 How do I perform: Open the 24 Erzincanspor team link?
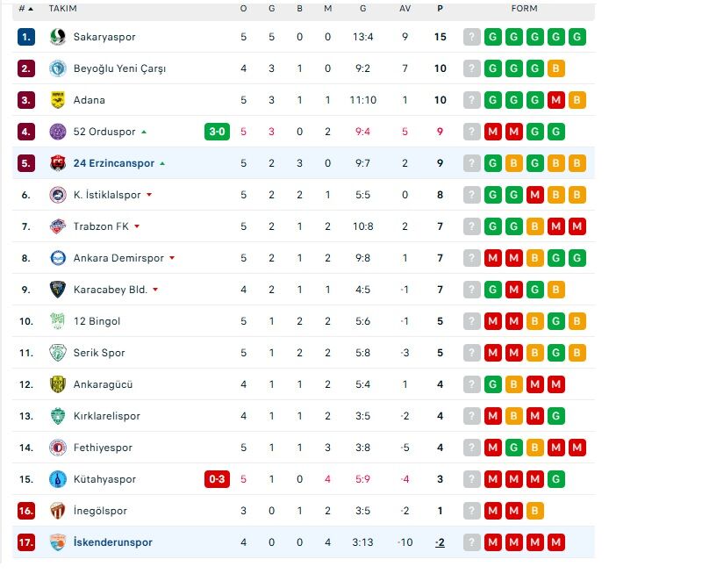click(114, 163)
